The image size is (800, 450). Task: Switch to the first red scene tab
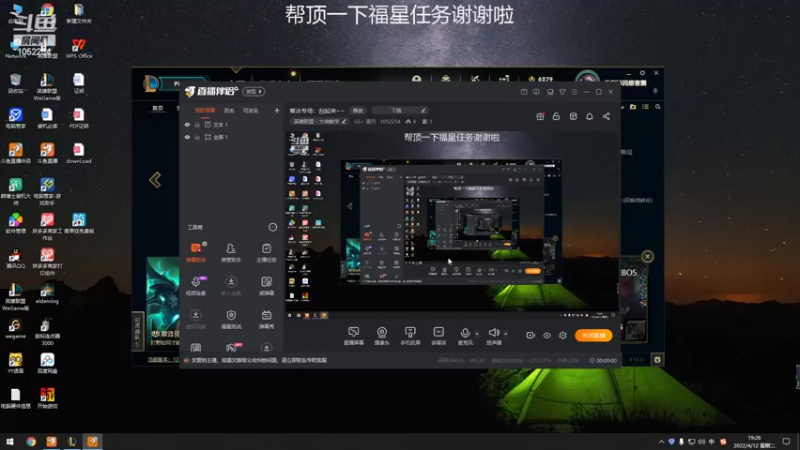[205, 111]
